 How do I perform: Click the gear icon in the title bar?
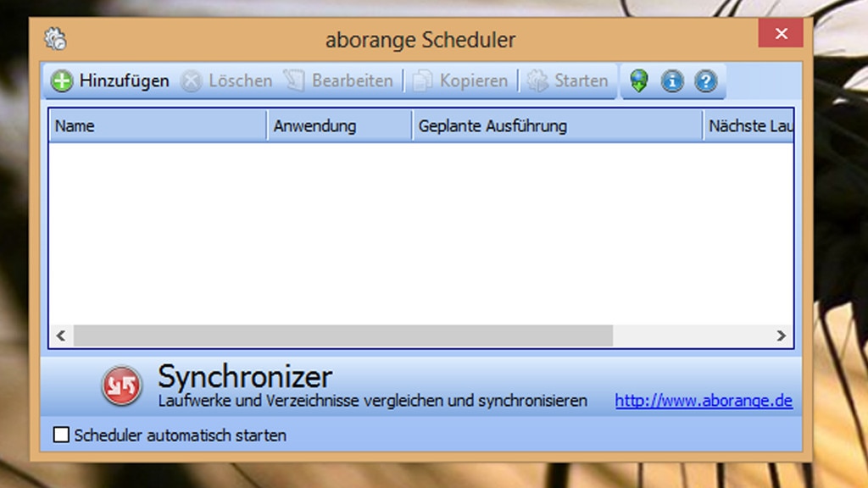click(53, 38)
